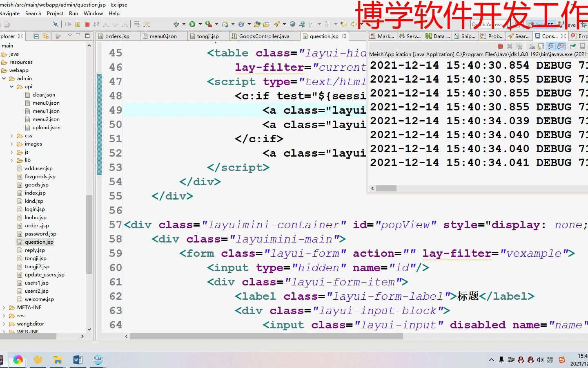Image resolution: width=588 pixels, height=368 pixels.
Task: Click the Skip All Breakpoints icon
Action: tap(56, 24)
